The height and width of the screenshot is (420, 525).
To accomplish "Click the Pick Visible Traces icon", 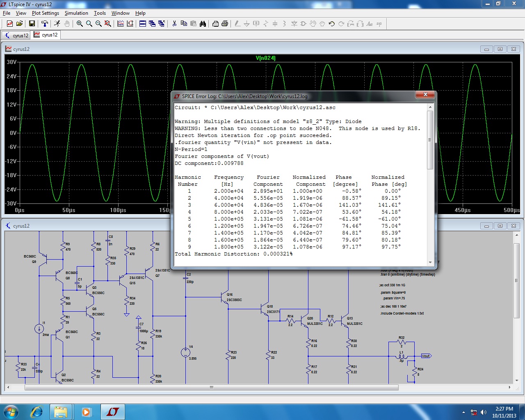I will click(x=121, y=24).
